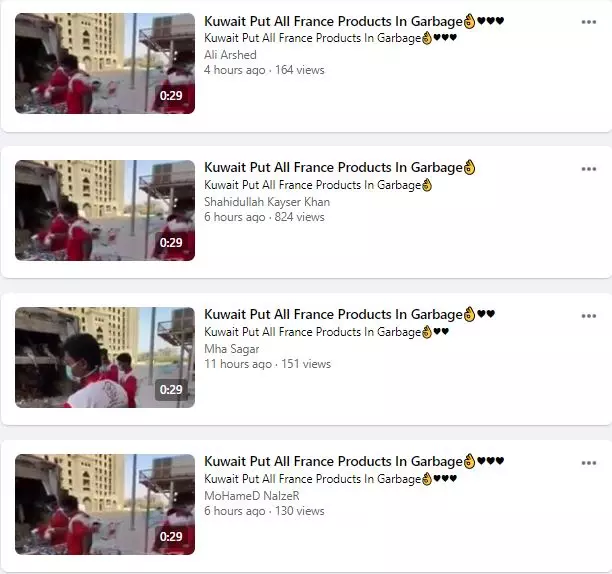The width and height of the screenshot is (612, 574).
Task: Open more options for Ali Arshed's video
Action: [x=589, y=22]
